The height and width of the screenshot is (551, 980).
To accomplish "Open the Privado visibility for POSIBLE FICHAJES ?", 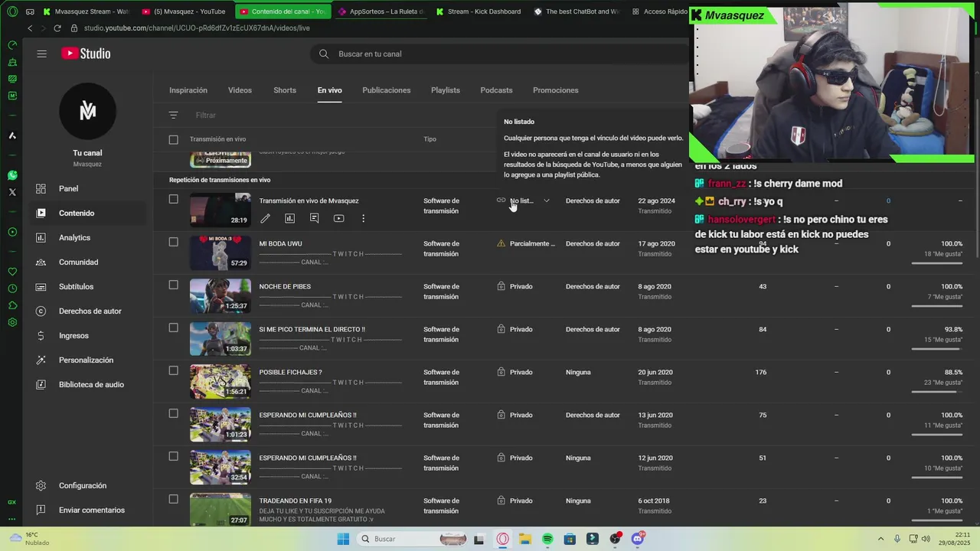I will [x=514, y=372].
